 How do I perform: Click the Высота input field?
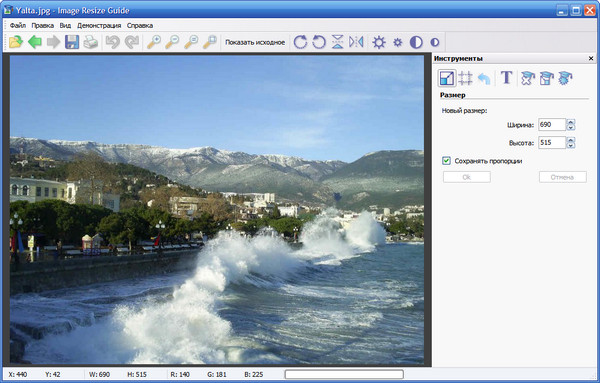pos(551,143)
